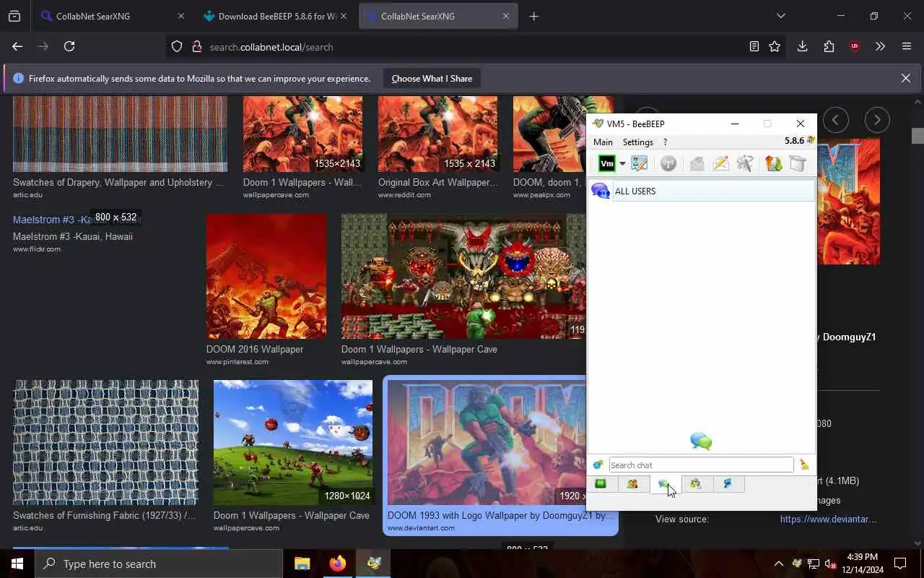The width and height of the screenshot is (924, 578).
Task: Dismiss the Firefox data notification bar
Action: (x=905, y=78)
